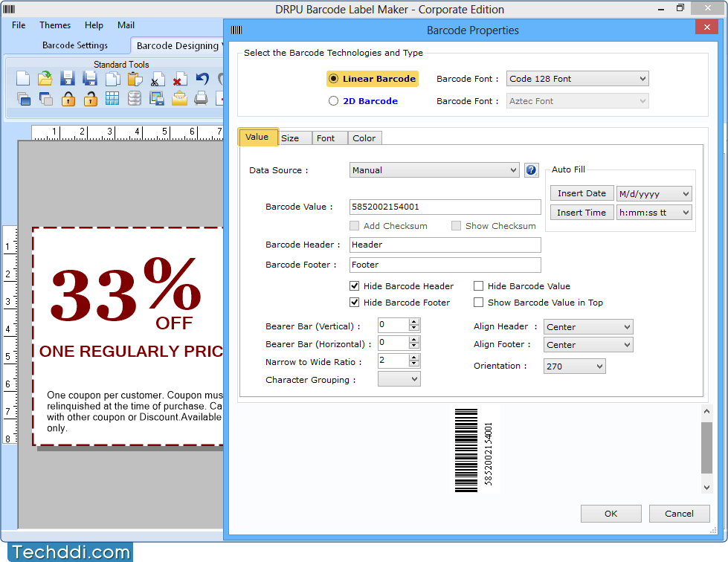Select the 2D Barcode radio option
Screen dimensions: 728x562
[x=363, y=101]
